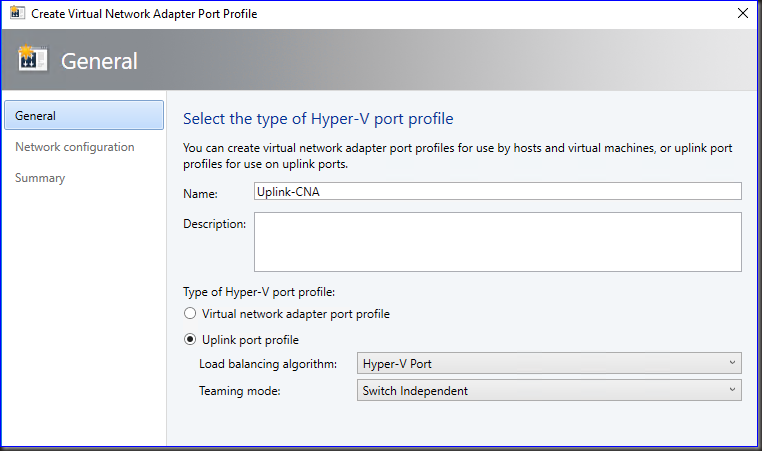Click the Uplink port profile label text
The width and height of the screenshot is (762, 451).
[x=250, y=340]
